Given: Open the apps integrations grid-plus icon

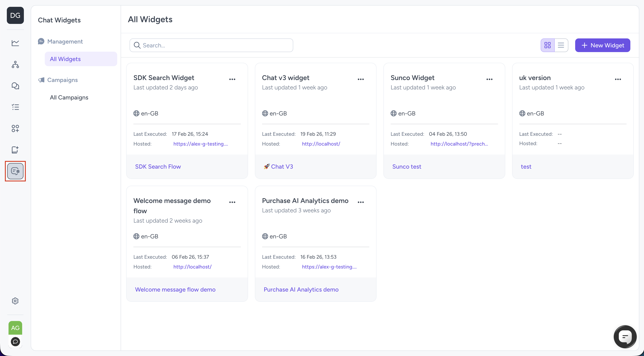Looking at the screenshot, I should pos(15,128).
